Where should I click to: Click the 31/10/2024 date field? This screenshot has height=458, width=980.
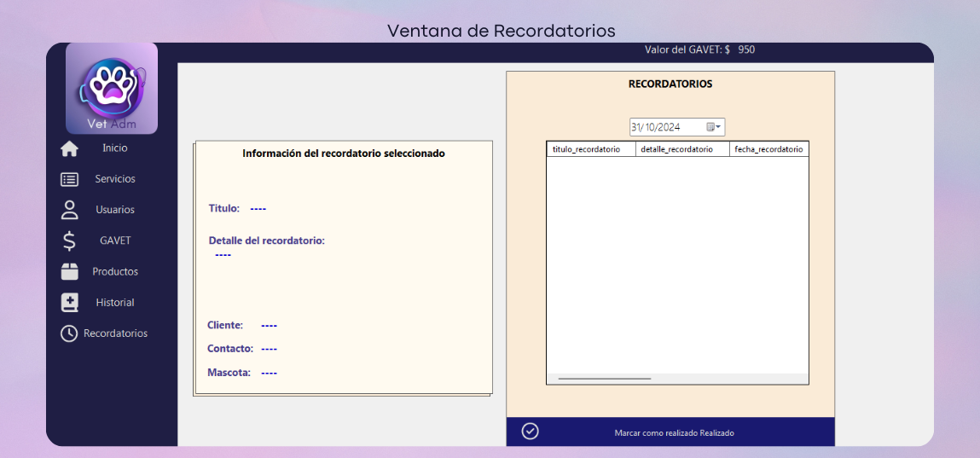tap(664, 127)
